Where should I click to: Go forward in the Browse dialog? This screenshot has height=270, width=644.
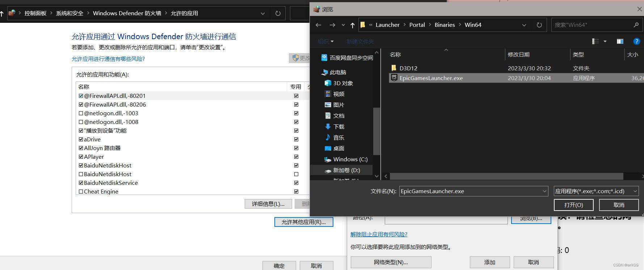[x=332, y=25]
